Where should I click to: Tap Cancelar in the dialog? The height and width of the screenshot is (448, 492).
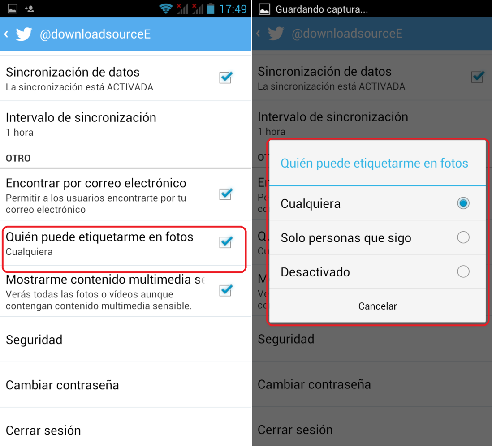tap(377, 306)
